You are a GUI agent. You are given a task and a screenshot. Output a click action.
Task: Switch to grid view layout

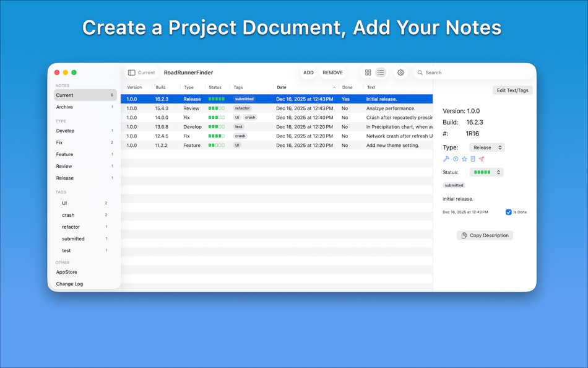pos(368,72)
